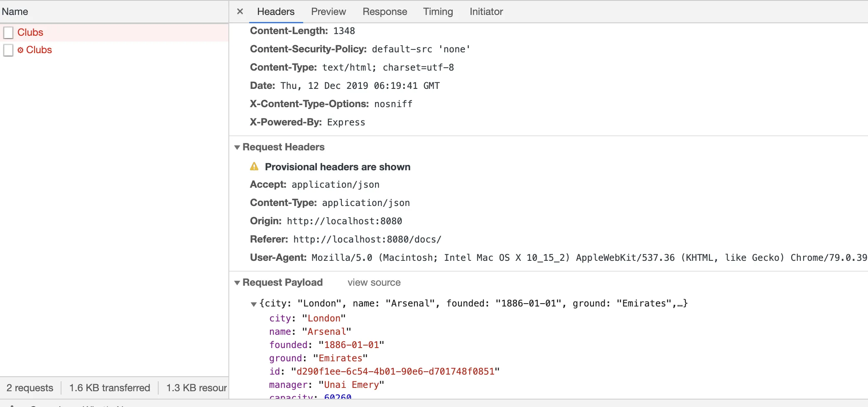
Task: Collapse the payload JSON object tree
Action: [x=254, y=304]
